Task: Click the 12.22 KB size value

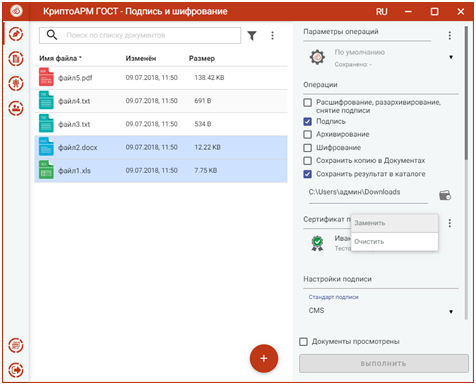Action: click(x=207, y=147)
